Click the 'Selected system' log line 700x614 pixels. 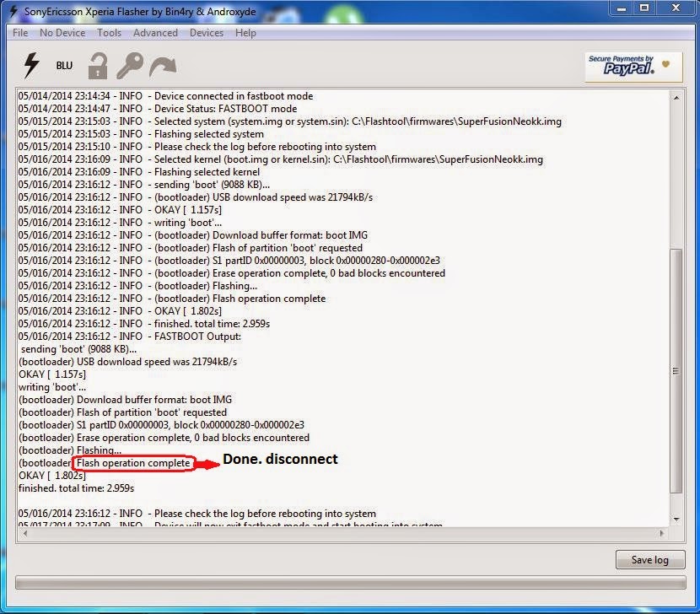290,121
